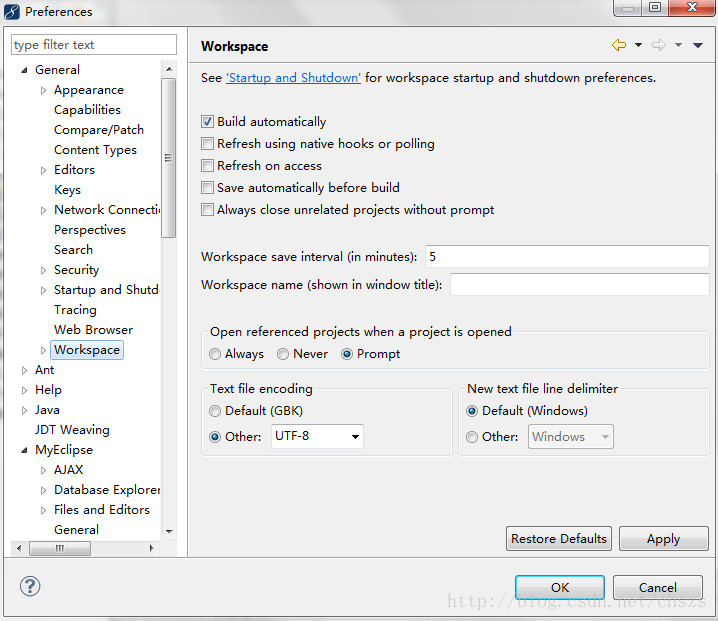Open the forward history dropdown arrow

click(x=679, y=45)
